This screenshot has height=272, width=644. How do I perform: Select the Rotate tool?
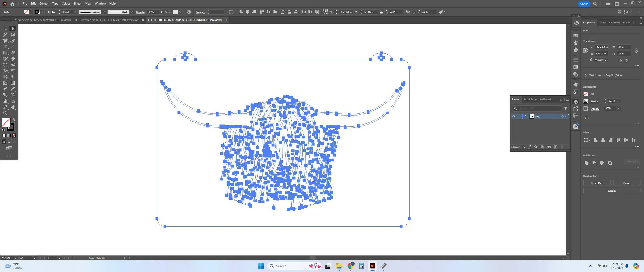click(x=5, y=65)
